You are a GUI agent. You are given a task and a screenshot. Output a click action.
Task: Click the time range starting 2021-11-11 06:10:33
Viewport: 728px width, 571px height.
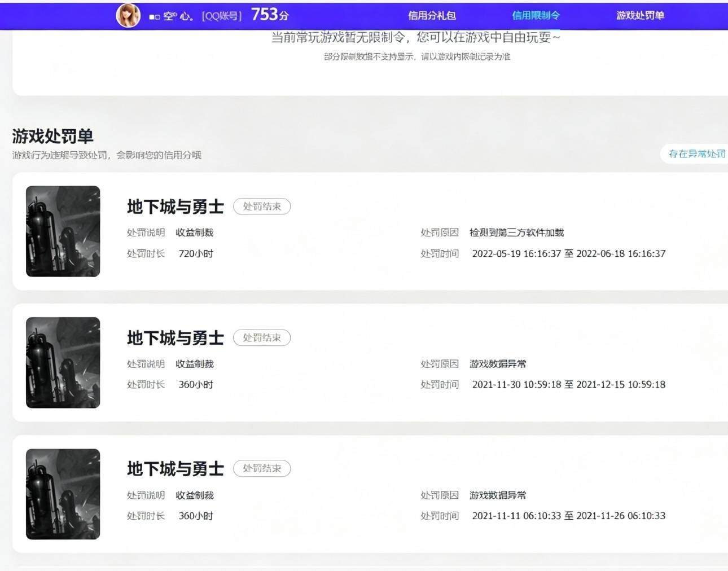tap(569, 516)
